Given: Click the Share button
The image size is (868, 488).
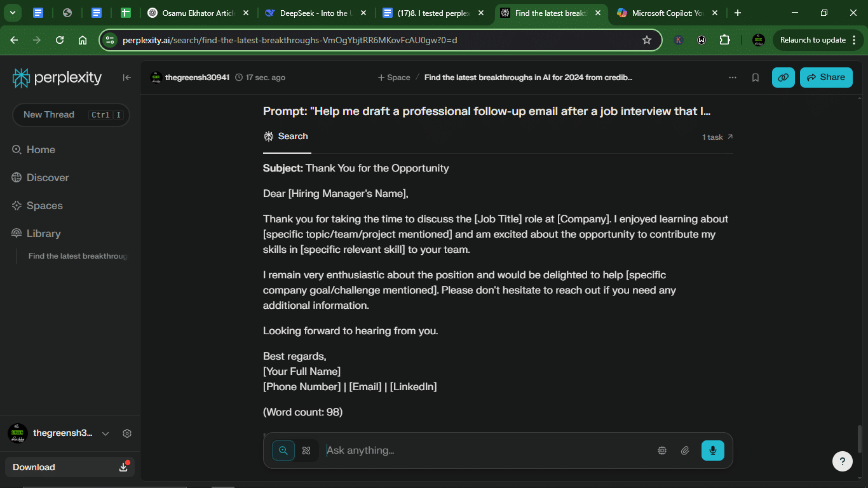Looking at the screenshot, I should coord(826,78).
